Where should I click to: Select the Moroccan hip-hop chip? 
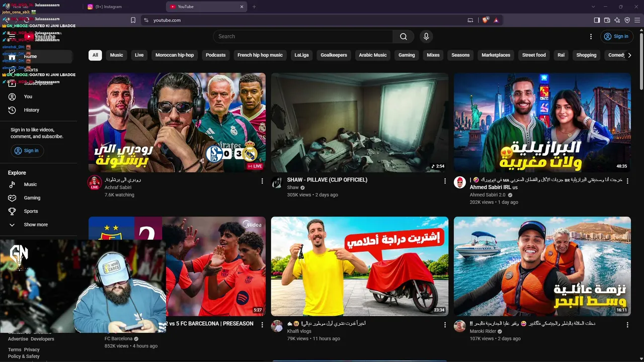coord(175,55)
